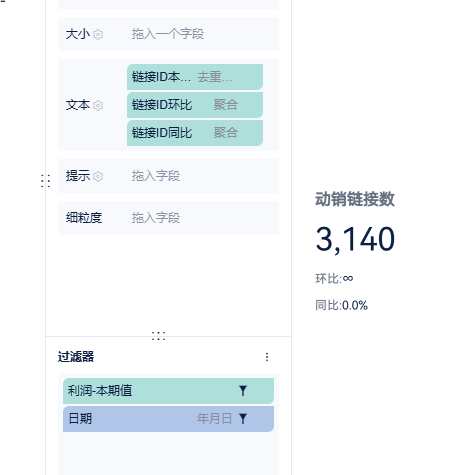Click the horizontal panel divider dots handle

(x=158, y=336)
